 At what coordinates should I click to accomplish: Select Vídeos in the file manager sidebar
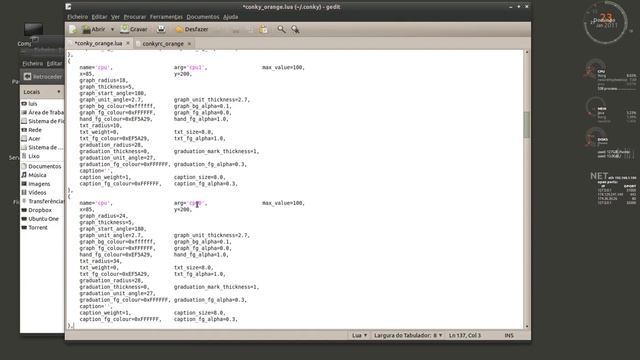point(34,192)
